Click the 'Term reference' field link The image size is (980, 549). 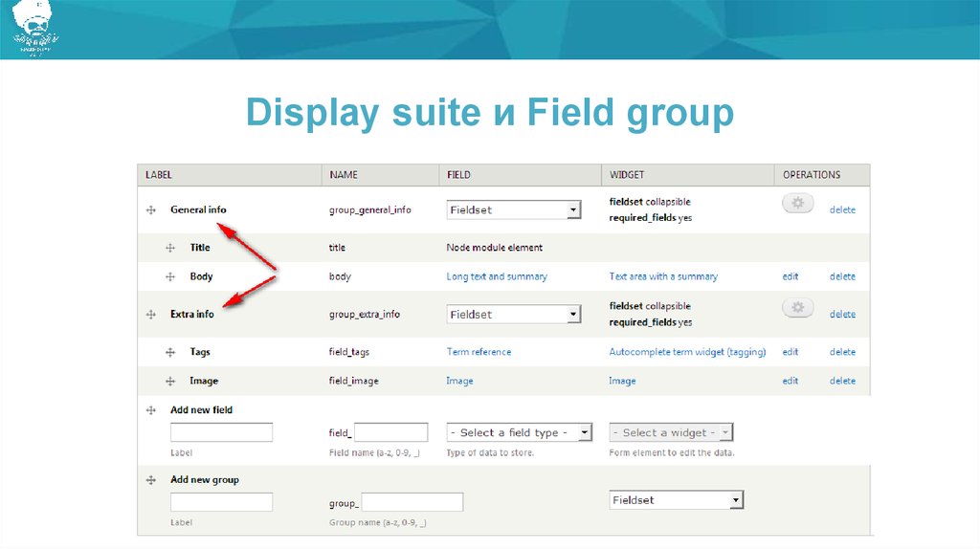[479, 352]
